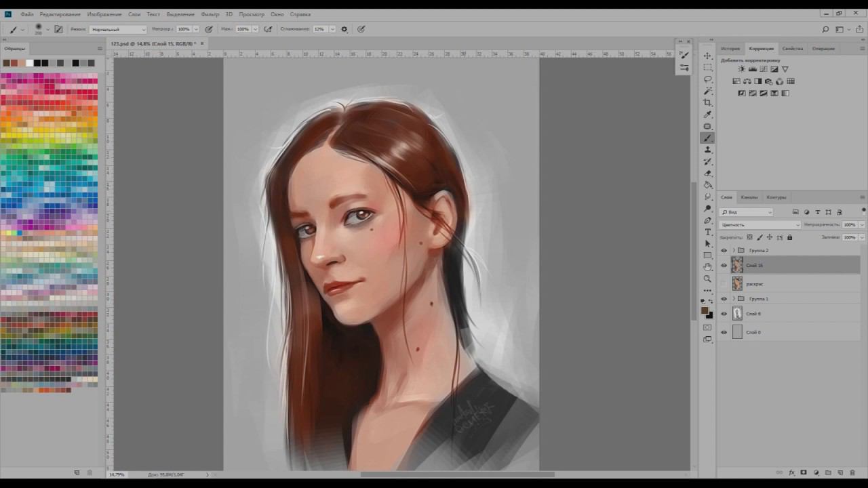Click the horizontal canvas scrollbar
Image resolution: width=868 pixels, height=488 pixels.
click(x=458, y=474)
